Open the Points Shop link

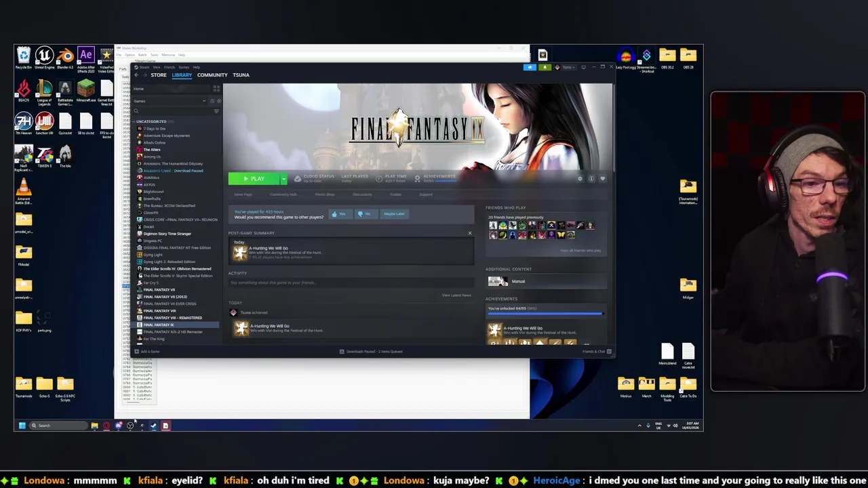324,195
